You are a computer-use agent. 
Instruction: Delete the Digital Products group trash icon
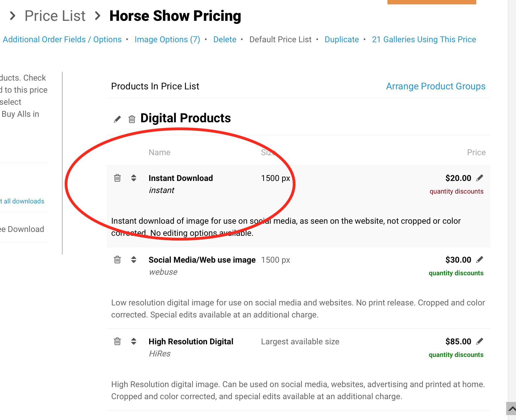pyautogui.click(x=132, y=119)
